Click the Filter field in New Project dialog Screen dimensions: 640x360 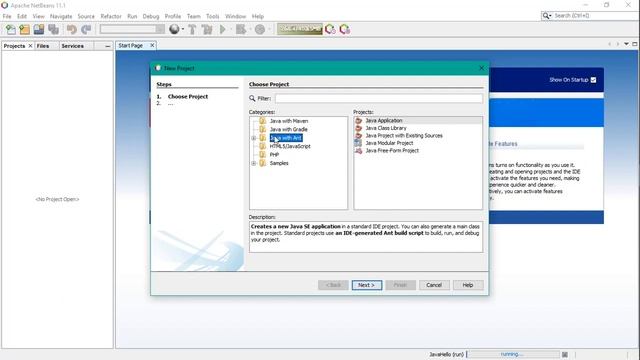[x=378, y=98]
